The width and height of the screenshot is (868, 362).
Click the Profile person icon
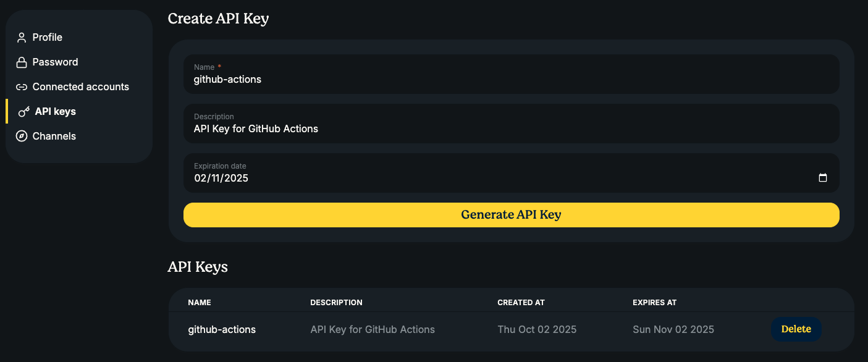22,38
